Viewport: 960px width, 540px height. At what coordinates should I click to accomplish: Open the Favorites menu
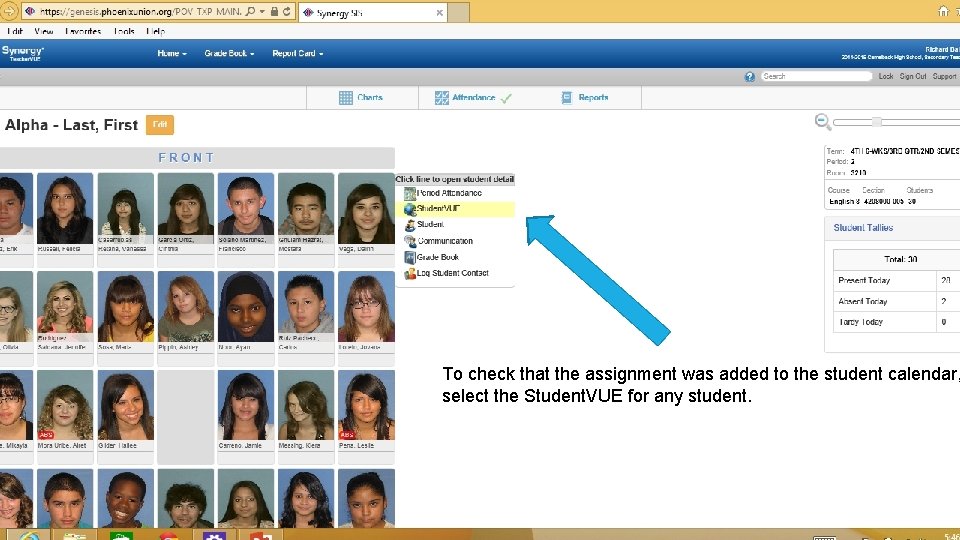[83, 31]
